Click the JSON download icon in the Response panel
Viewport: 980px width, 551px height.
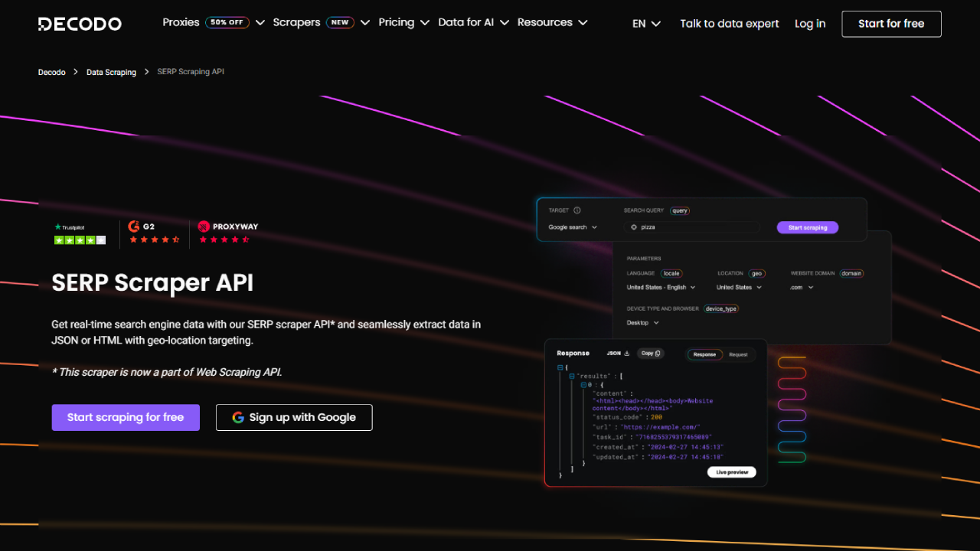(626, 354)
